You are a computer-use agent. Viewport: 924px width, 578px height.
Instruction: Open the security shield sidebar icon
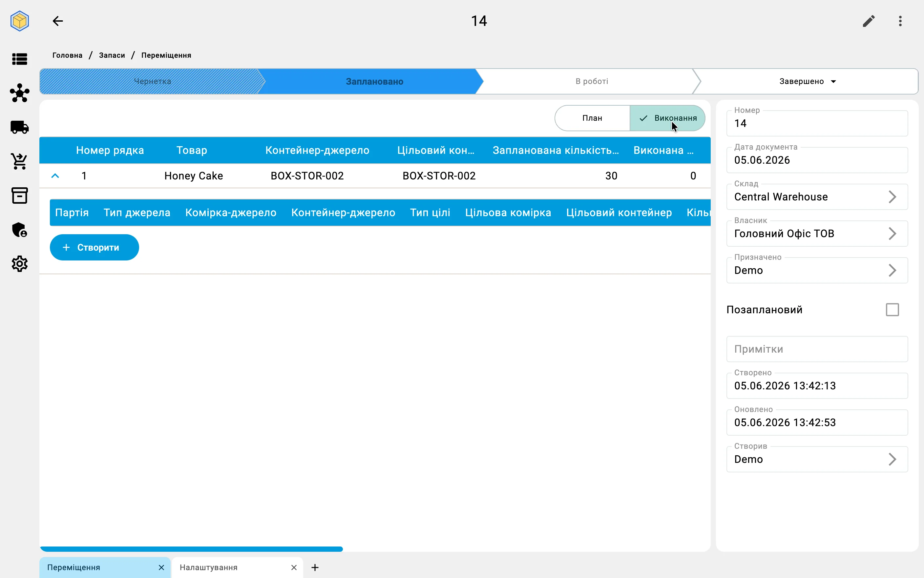[x=19, y=230]
